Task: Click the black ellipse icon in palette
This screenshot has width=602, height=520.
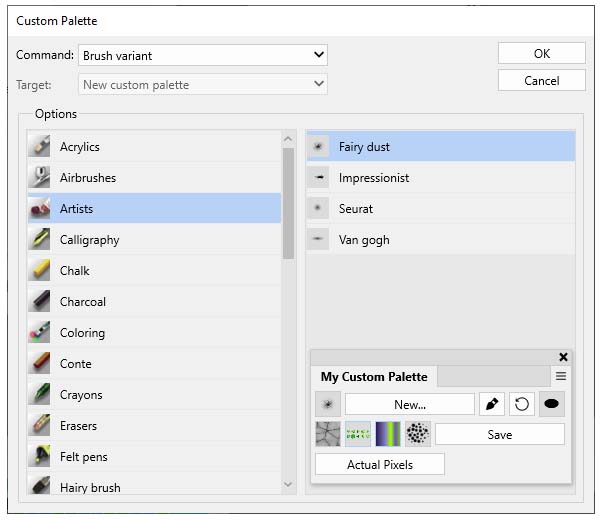Action: [551, 404]
